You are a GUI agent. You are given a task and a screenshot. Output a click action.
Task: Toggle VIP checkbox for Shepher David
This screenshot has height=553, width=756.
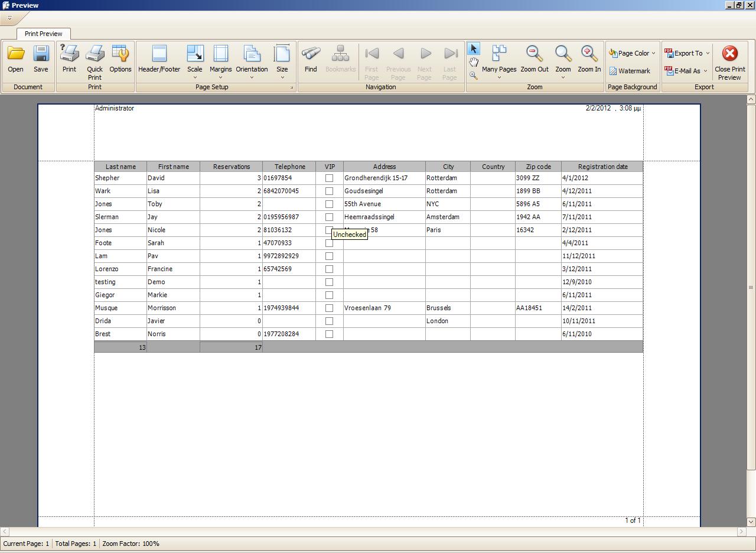(x=329, y=178)
